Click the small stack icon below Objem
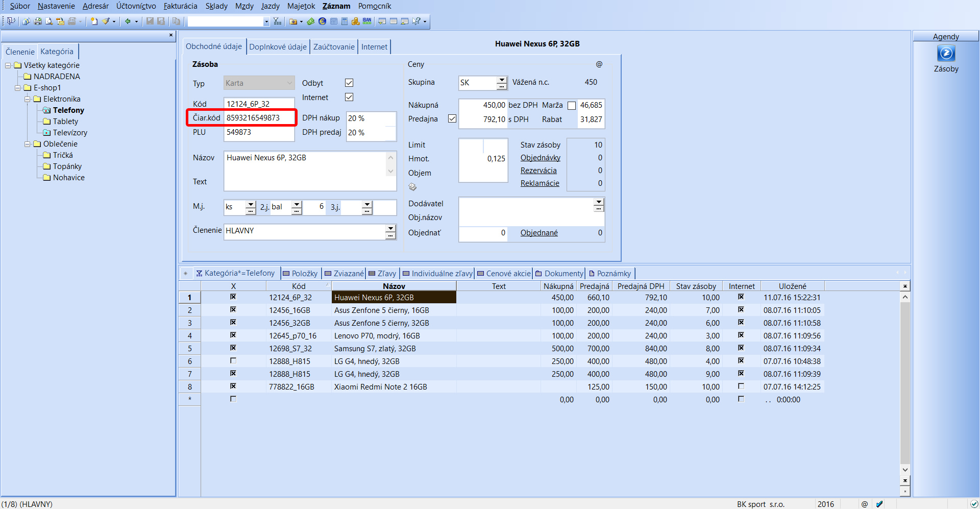 412,187
